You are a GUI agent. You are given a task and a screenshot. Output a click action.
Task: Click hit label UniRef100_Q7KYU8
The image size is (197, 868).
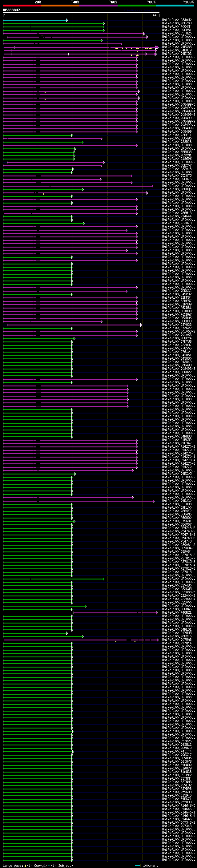177,342
